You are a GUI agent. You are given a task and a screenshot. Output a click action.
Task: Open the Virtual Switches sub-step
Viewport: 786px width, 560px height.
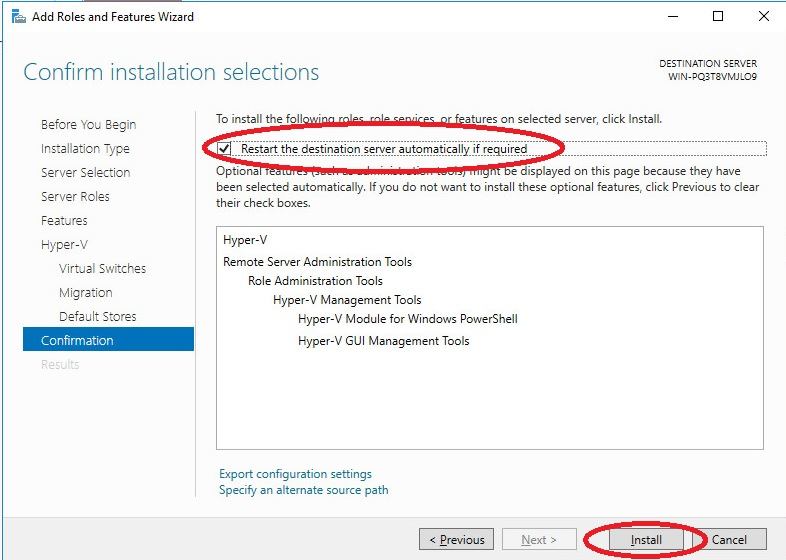[102, 269]
